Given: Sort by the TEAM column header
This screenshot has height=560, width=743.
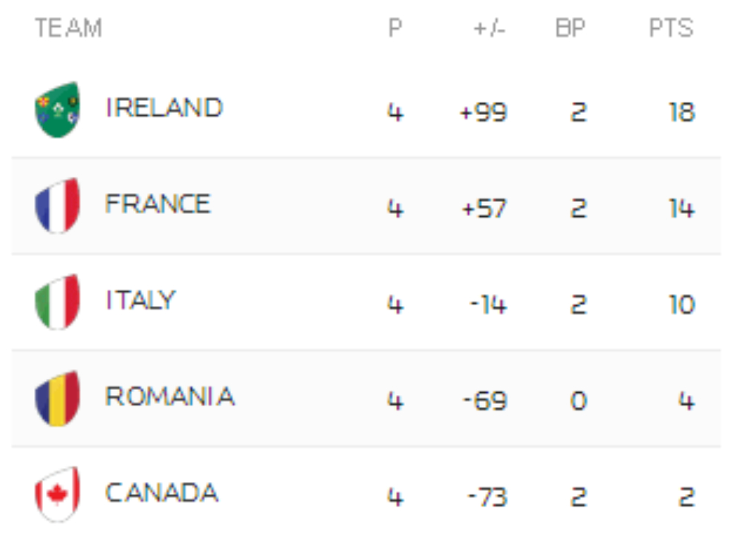Looking at the screenshot, I should pyautogui.click(x=68, y=29).
